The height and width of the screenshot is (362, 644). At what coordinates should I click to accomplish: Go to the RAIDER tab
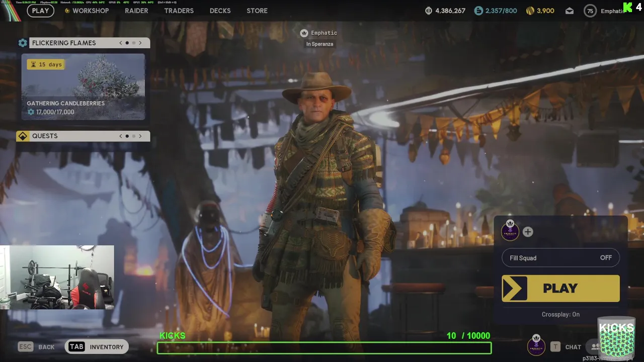pos(136,11)
